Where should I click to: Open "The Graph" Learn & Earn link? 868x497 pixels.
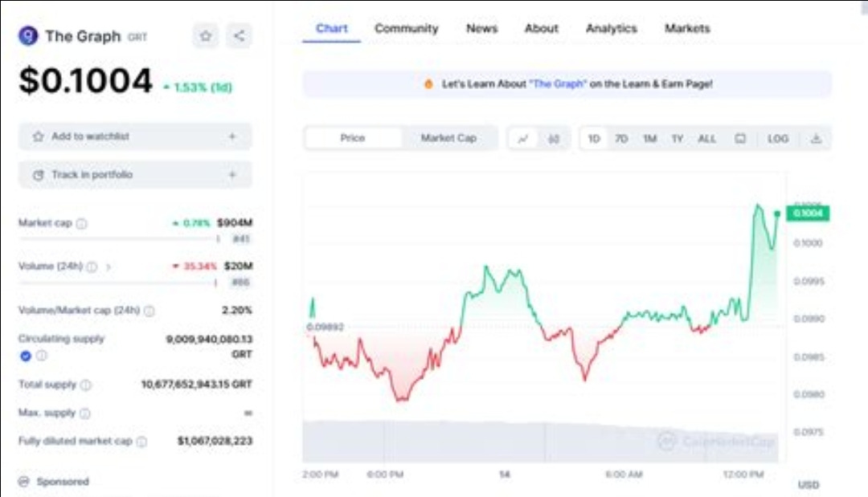[x=558, y=84]
